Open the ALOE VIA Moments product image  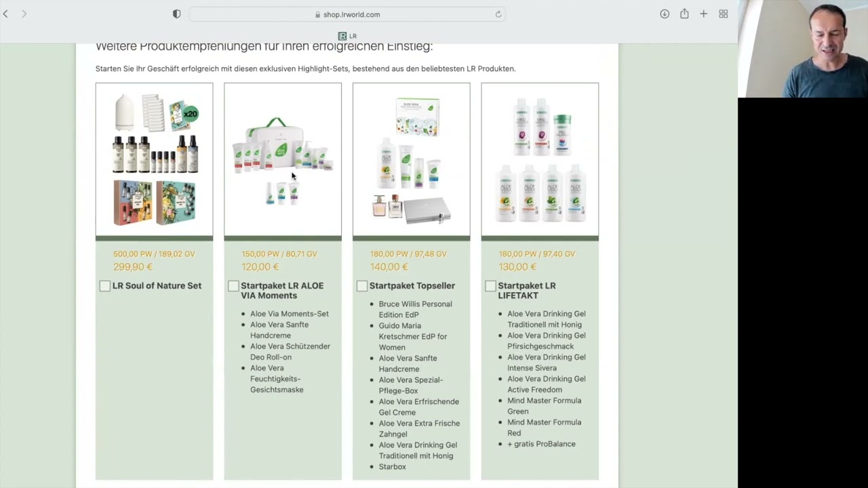click(283, 159)
